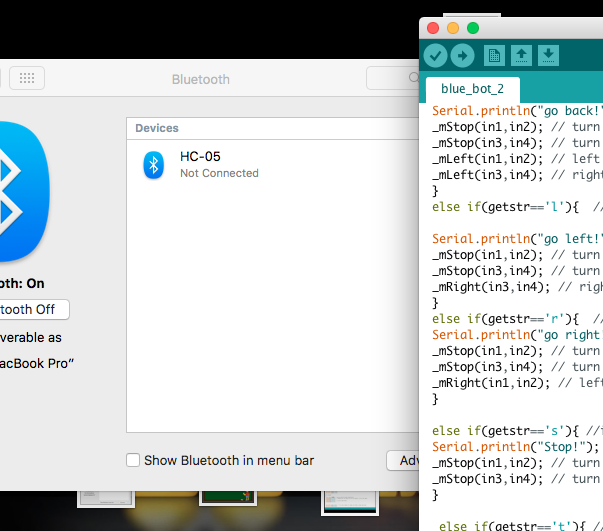Open a sketch with the up-arrow icon

point(521,56)
